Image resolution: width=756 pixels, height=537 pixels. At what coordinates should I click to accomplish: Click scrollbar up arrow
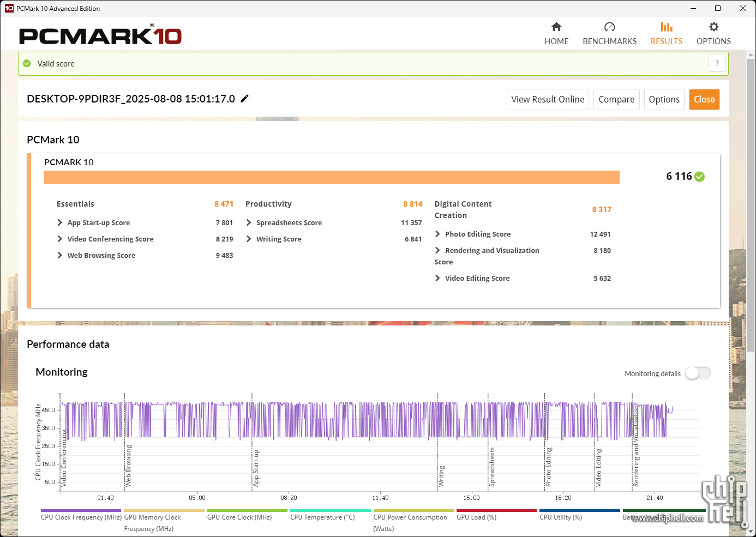(751, 55)
